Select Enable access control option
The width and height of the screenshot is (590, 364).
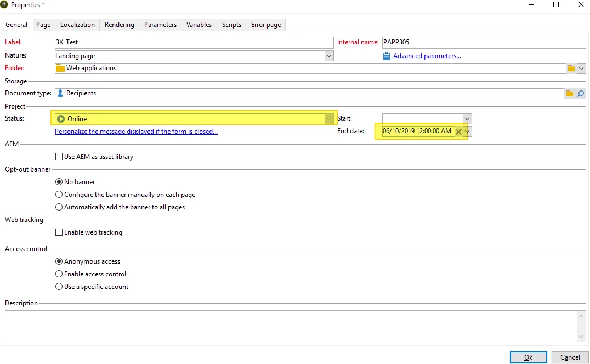[59, 274]
